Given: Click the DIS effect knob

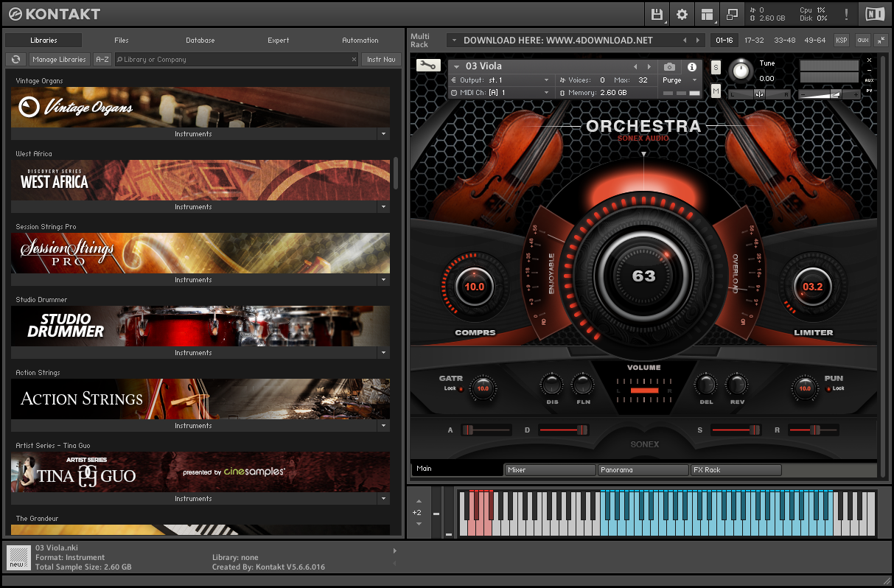Looking at the screenshot, I should [551, 384].
